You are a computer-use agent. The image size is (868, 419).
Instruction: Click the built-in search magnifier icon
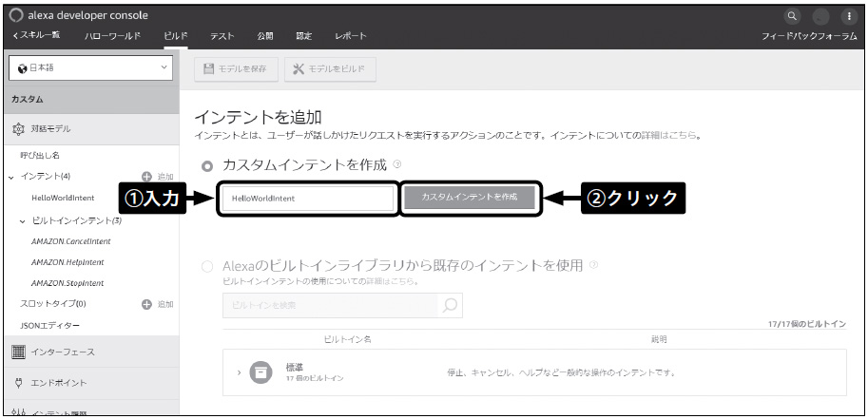pos(450,305)
